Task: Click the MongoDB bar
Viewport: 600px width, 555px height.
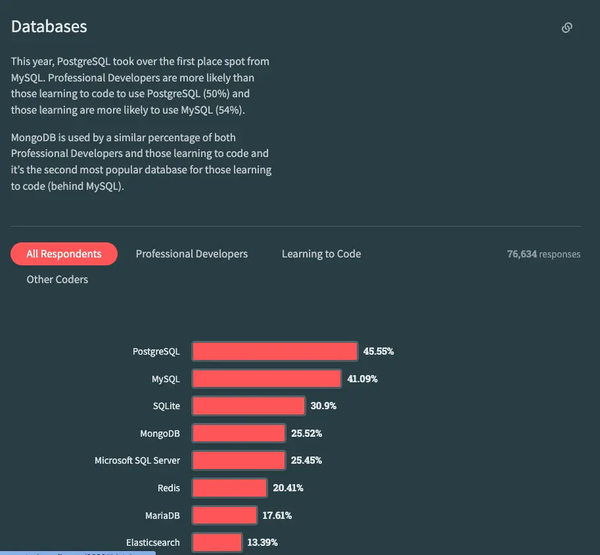Action: click(x=239, y=433)
